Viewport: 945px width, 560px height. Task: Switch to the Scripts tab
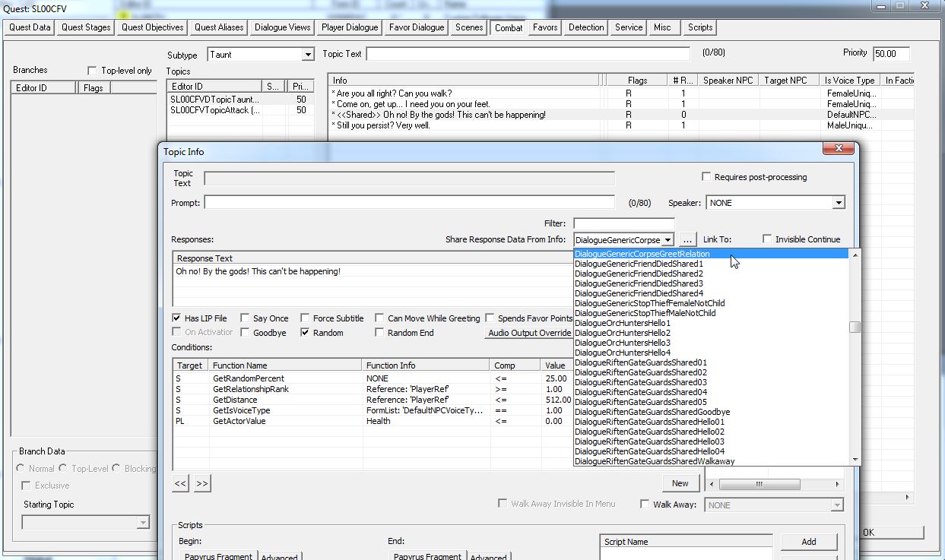click(700, 27)
